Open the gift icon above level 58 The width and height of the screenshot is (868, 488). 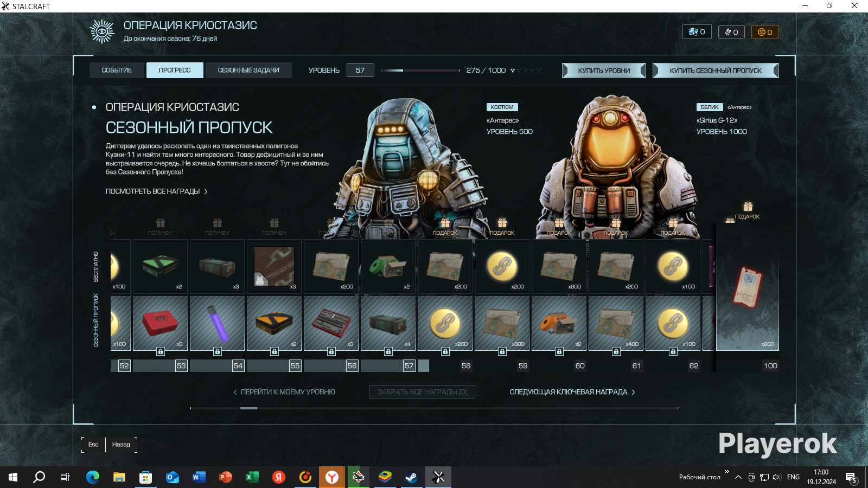[445, 223]
